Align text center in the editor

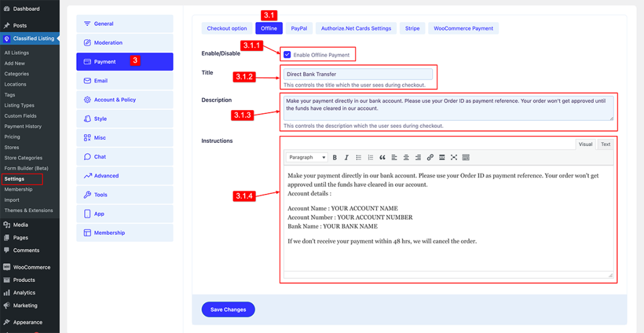click(406, 157)
